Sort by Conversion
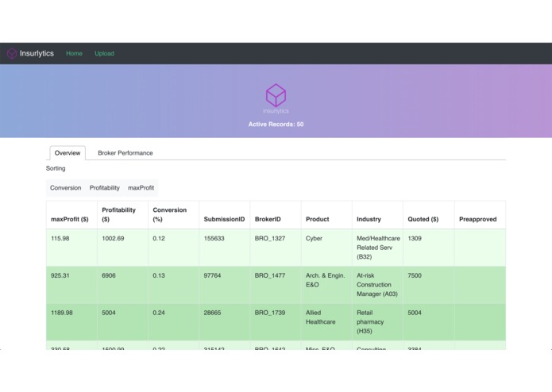Viewport: 552px width, 392px height. (x=65, y=188)
